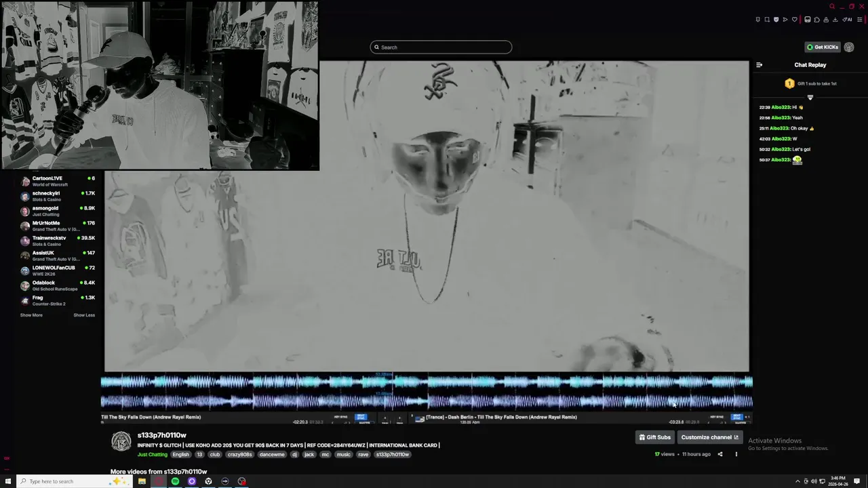Click the gold gift sub leaderboard badge

(789, 83)
